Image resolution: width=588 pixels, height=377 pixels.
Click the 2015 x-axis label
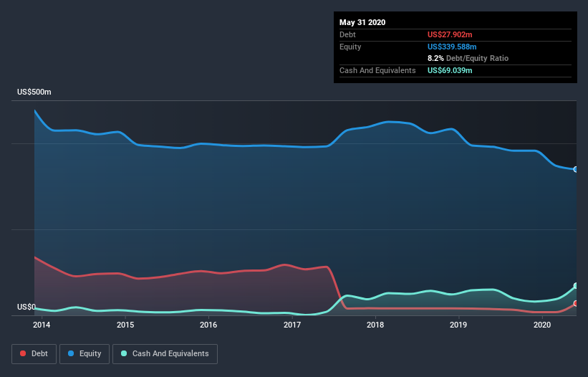(x=125, y=325)
